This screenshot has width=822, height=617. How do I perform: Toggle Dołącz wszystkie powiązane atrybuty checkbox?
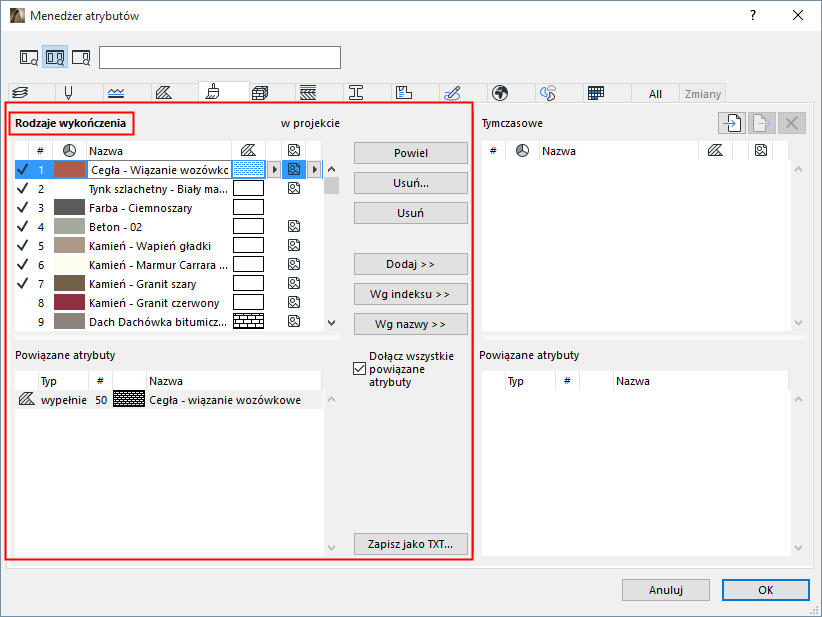[x=359, y=369]
